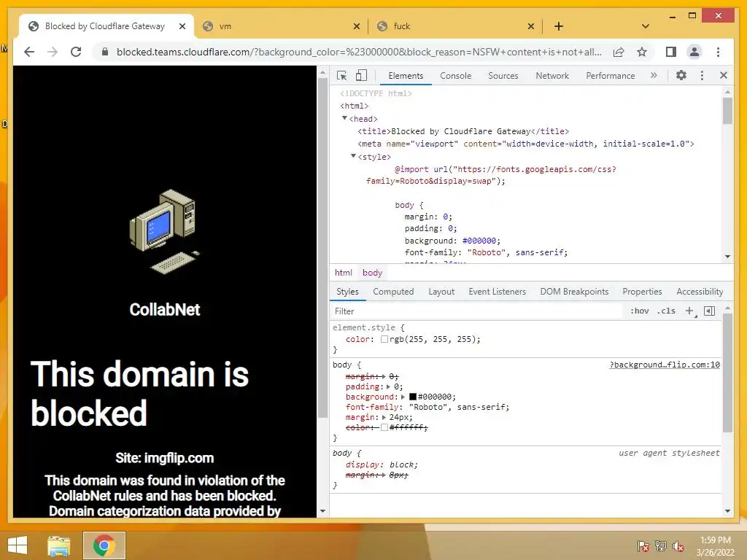The image size is (747, 560).
Task: Open File Explorer from the taskbar
Action: click(59, 545)
